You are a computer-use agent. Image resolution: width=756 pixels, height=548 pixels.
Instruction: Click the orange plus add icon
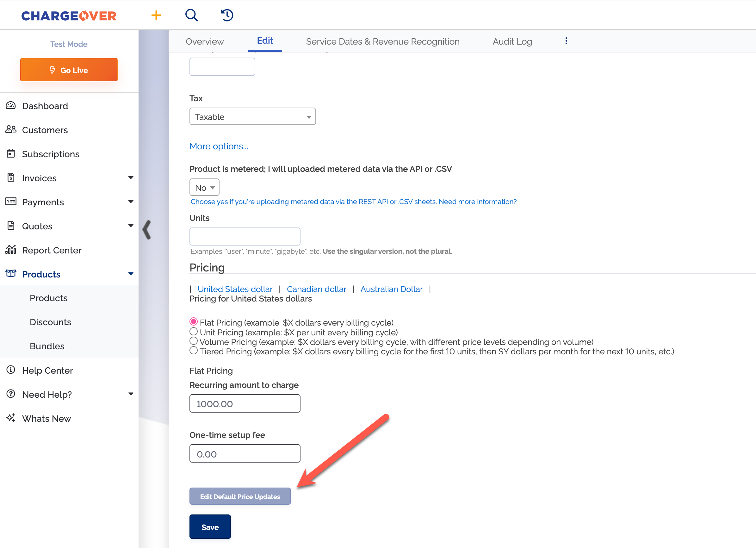pyautogui.click(x=156, y=15)
